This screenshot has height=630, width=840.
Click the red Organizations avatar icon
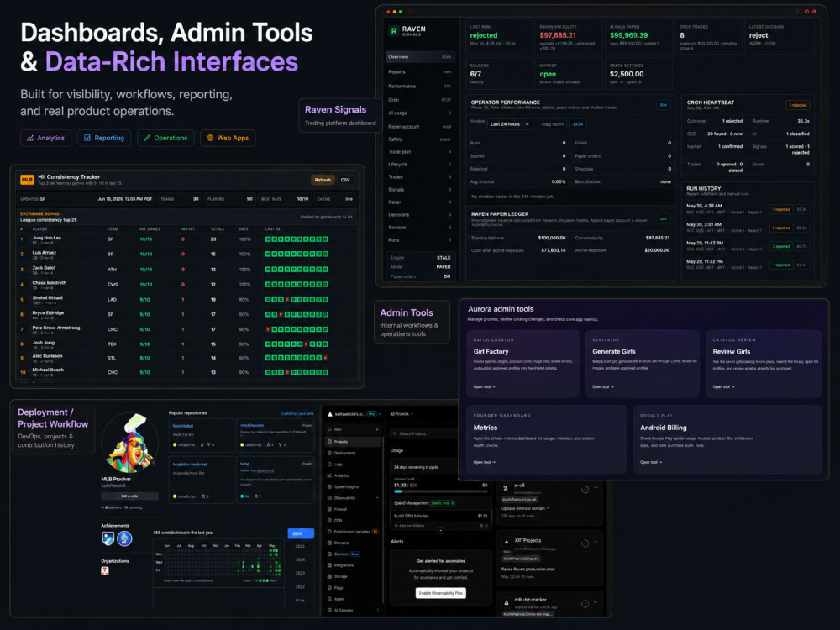point(105,570)
